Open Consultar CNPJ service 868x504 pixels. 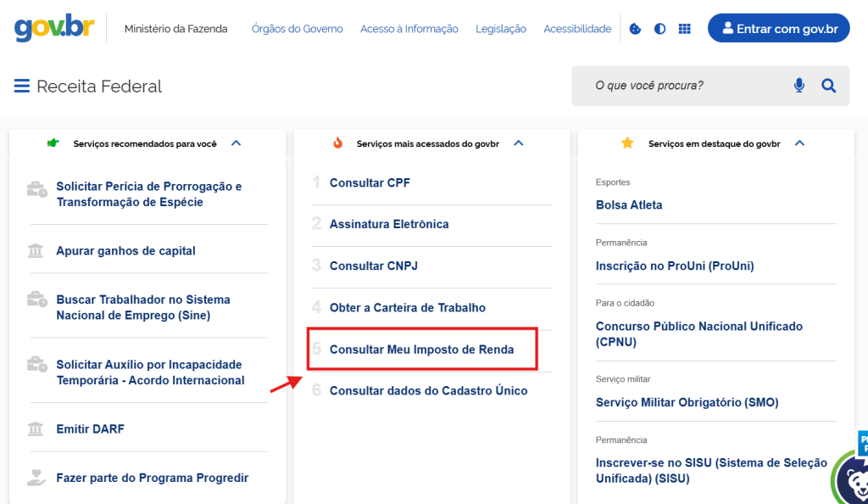[x=374, y=266]
